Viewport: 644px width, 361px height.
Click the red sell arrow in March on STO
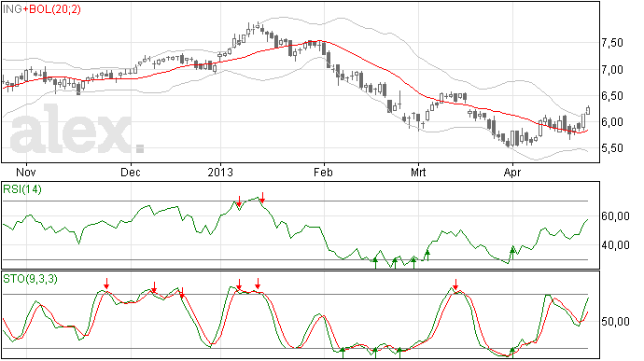455,285
